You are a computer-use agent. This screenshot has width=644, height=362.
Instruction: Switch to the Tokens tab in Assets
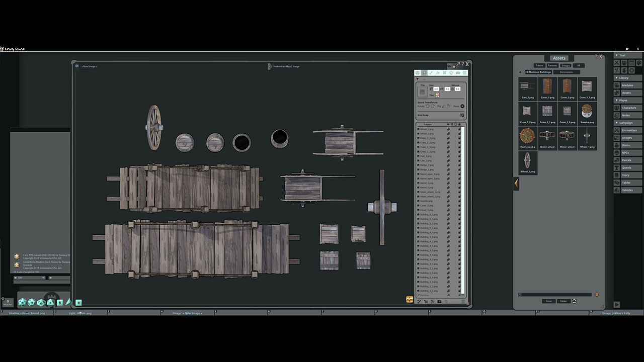click(x=539, y=65)
